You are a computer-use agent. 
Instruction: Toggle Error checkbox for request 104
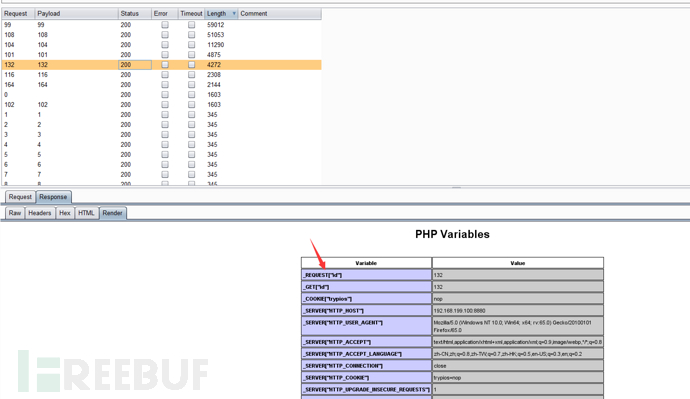point(165,45)
